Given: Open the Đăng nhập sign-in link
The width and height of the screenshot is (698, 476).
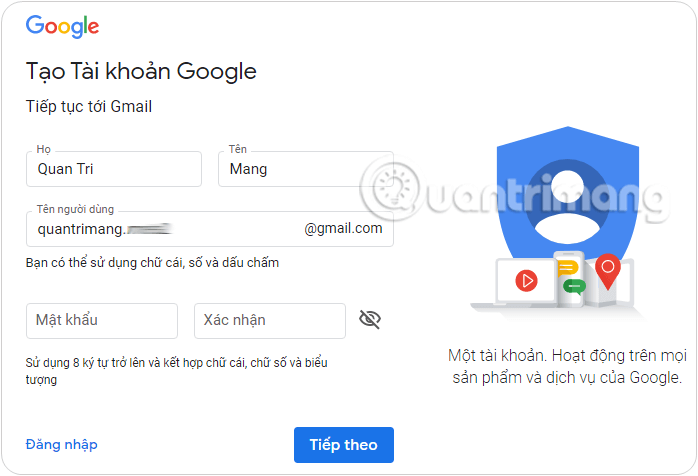Looking at the screenshot, I should (x=61, y=444).
